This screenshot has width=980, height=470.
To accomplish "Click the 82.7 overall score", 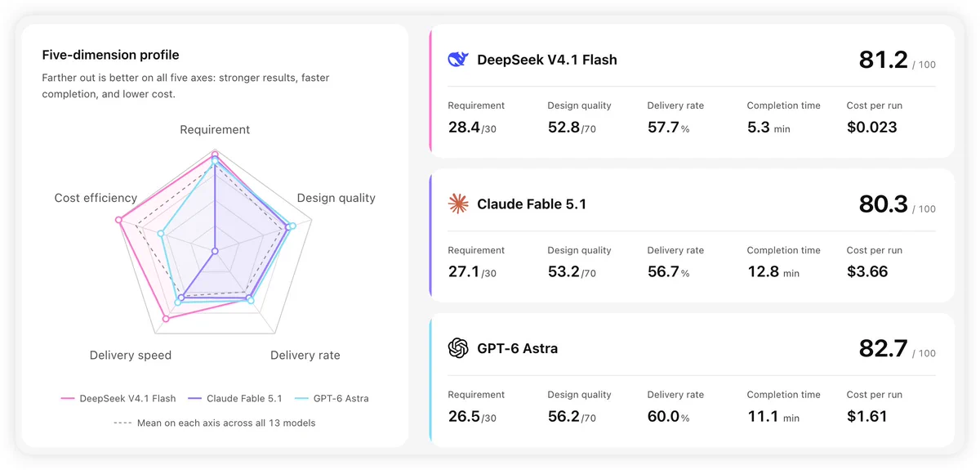I will (884, 349).
